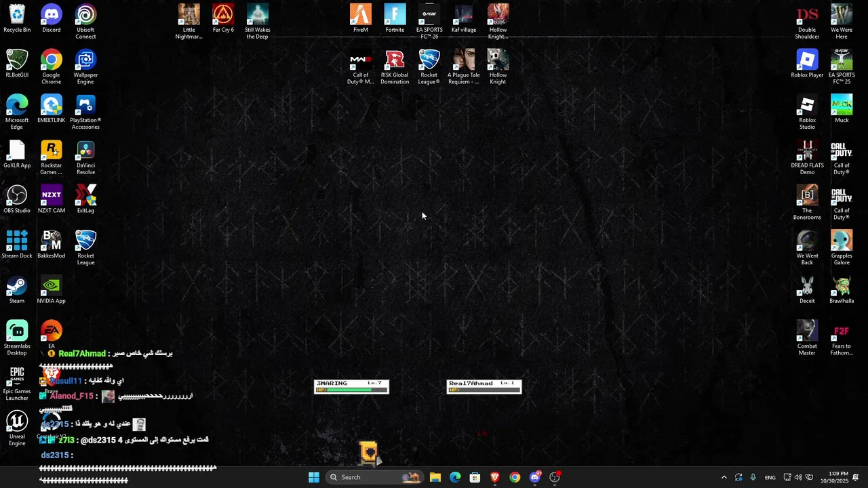
Task: Select the Kaf village shortcut
Action: coord(464,18)
